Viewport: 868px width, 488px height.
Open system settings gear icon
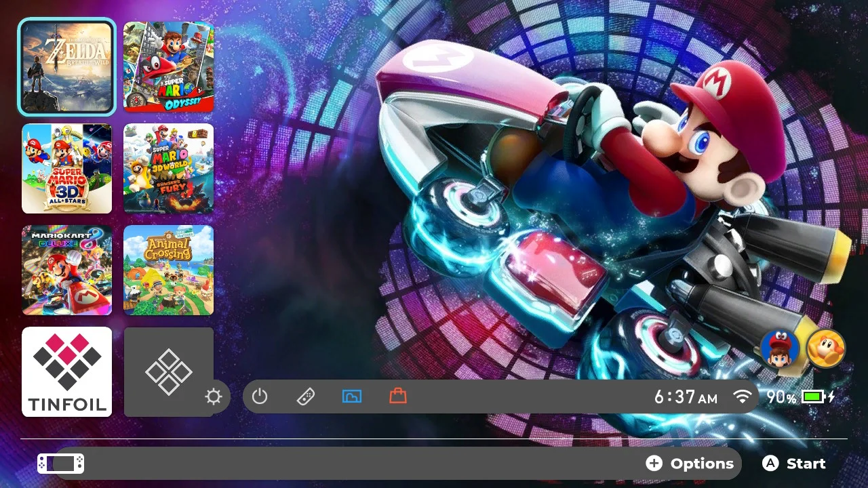(x=214, y=396)
